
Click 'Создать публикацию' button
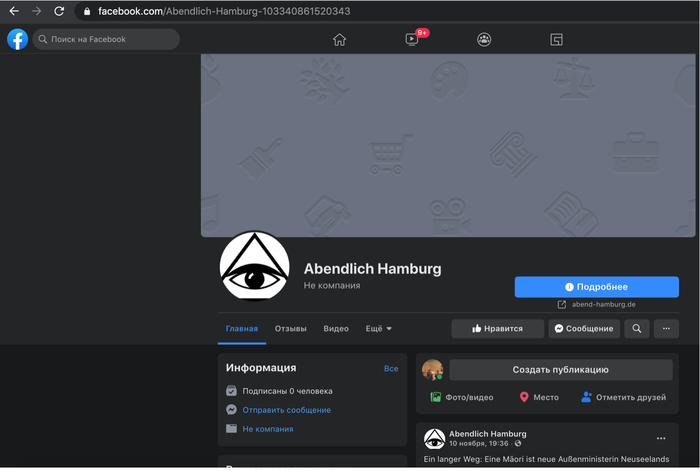[x=561, y=370]
